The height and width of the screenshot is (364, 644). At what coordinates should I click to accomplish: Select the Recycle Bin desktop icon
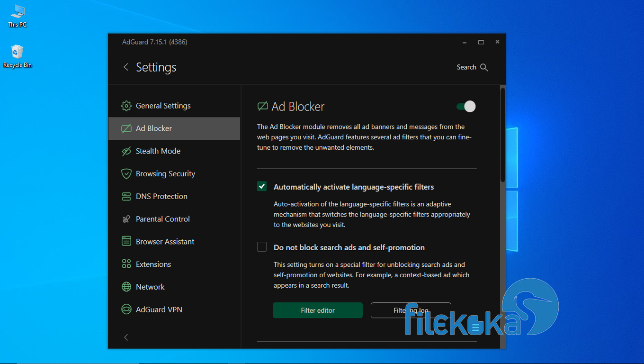point(18,56)
